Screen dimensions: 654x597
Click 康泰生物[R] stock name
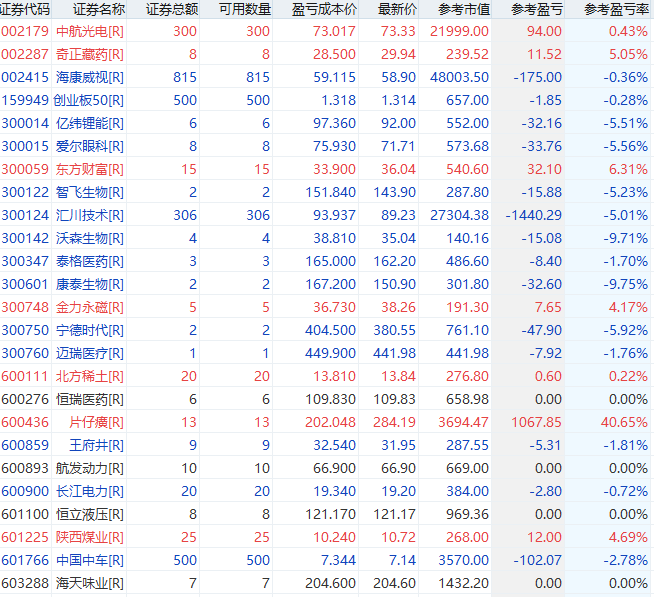click(90, 284)
